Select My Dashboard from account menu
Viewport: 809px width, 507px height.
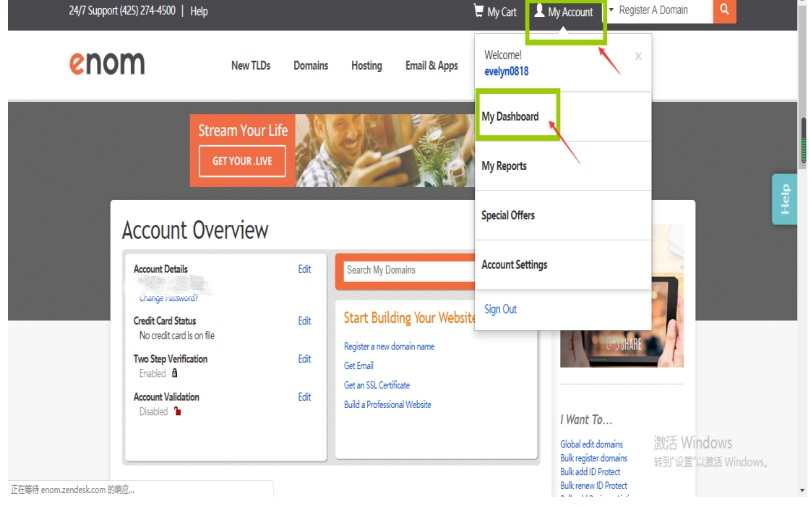[x=510, y=117]
